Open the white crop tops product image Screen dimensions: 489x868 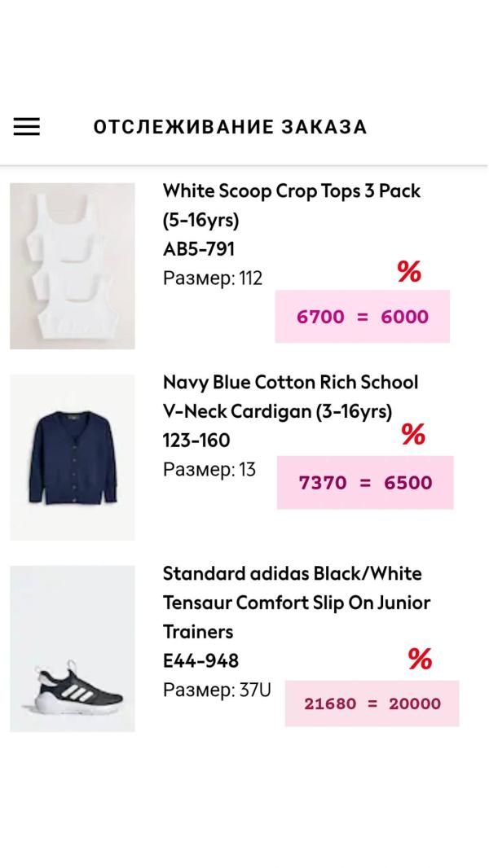click(73, 266)
